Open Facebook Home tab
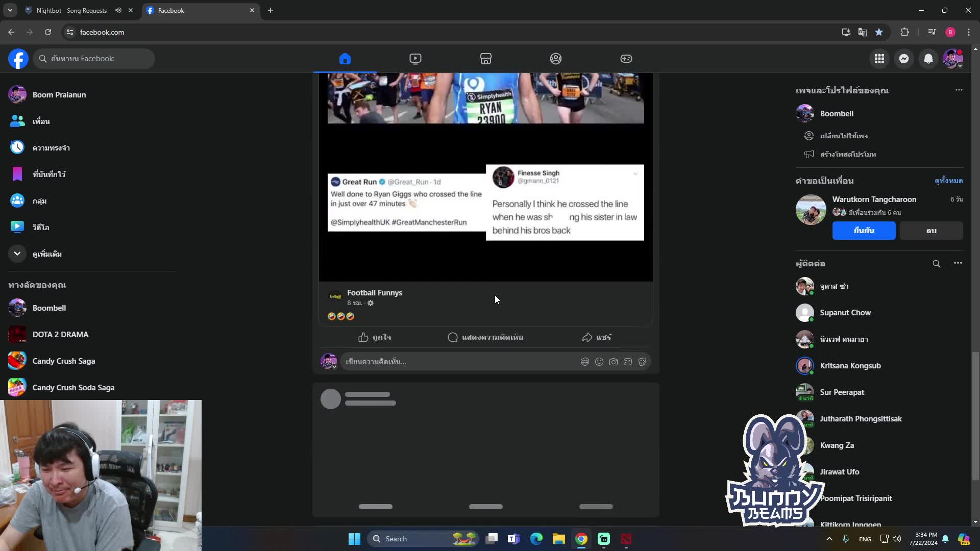This screenshot has height=551, width=980. pyautogui.click(x=345, y=59)
